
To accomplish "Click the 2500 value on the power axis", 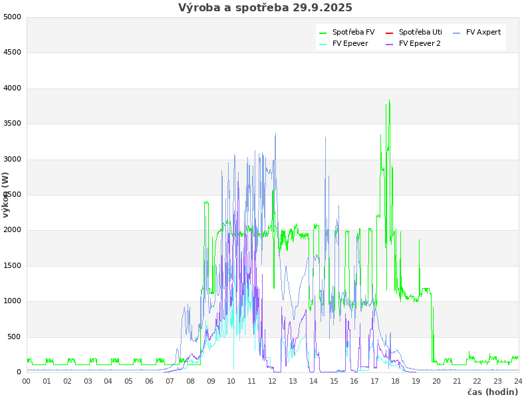I will [x=12, y=195].
